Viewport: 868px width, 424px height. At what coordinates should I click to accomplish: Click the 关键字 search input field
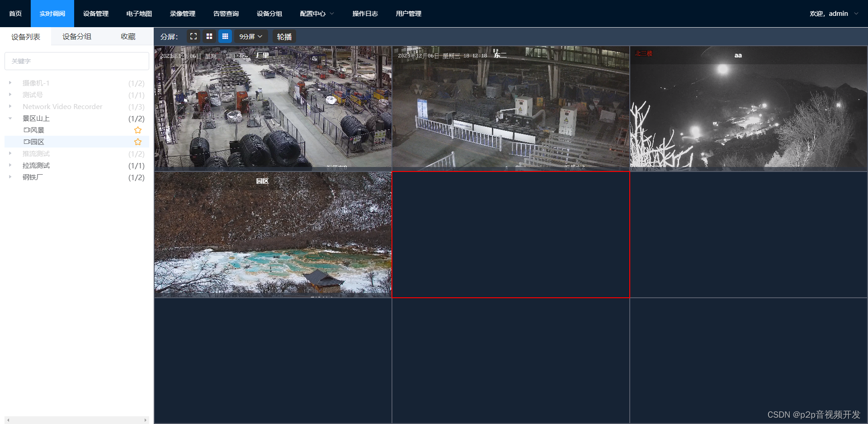[76, 61]
